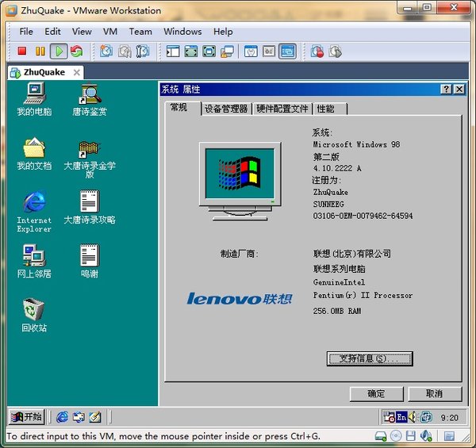Viewport: 476px width, 448px height.
Task: Open the Help menu
Action: [x=223, y=32]
